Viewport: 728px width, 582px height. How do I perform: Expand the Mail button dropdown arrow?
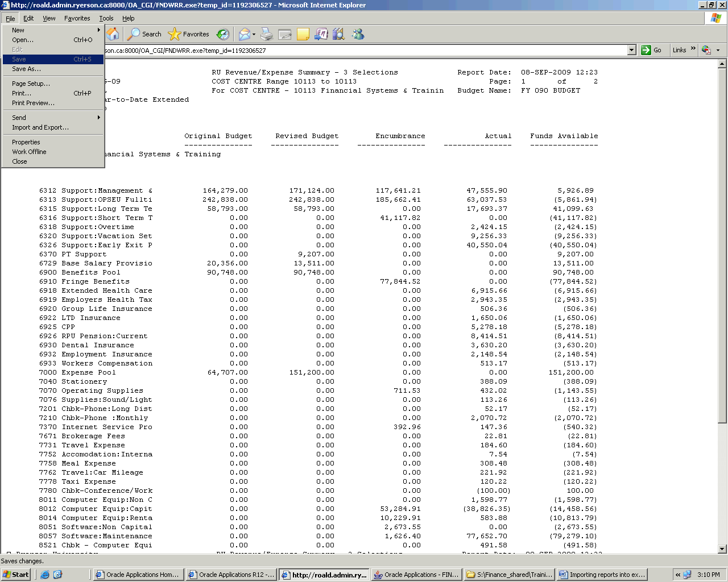pyautogui.click(x=254, y=34)
